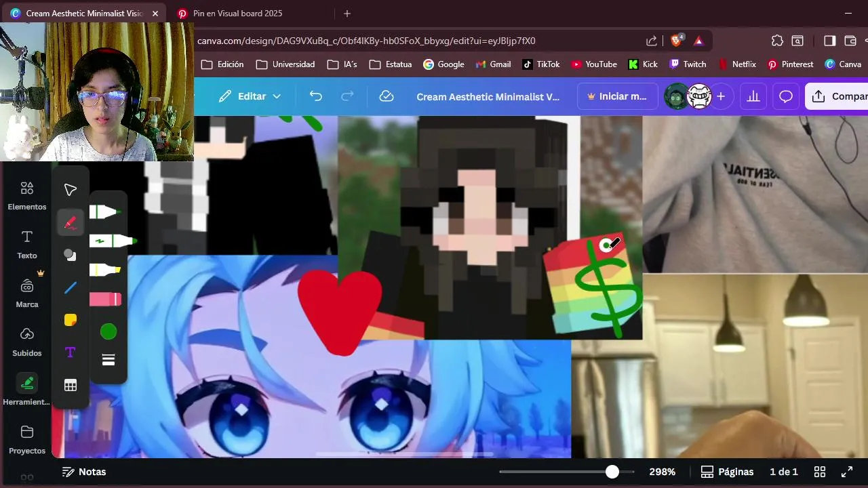Open the Edición bookmarks folder
Screen dimensions: 868x488
(222, 64)
